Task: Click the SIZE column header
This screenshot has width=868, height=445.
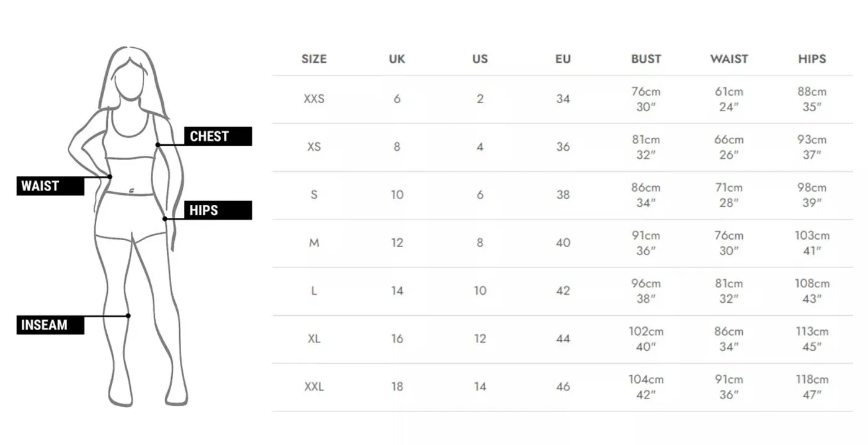Action: (x=314, y=59)
